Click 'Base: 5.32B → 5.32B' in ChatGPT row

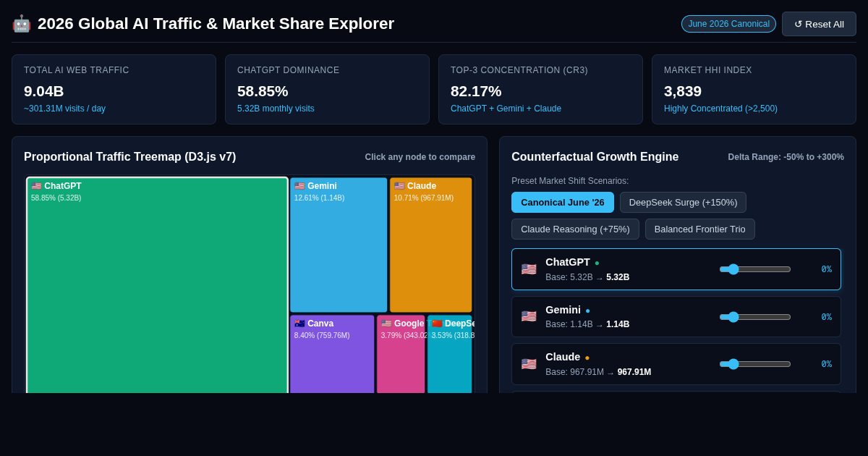pyautogui.click(x=587, y=277)
